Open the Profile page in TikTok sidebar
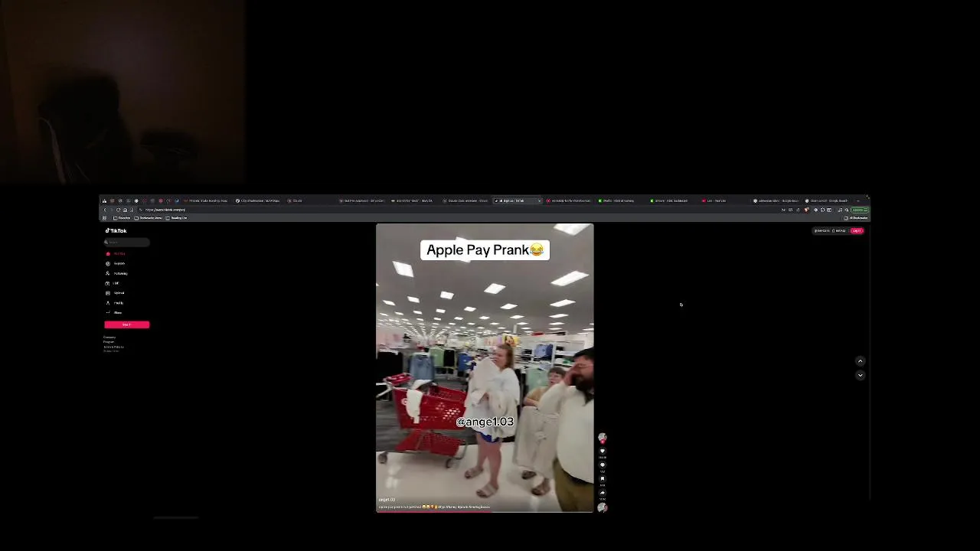This screenshot has height=551, width=980. click(x=115, y=303)
